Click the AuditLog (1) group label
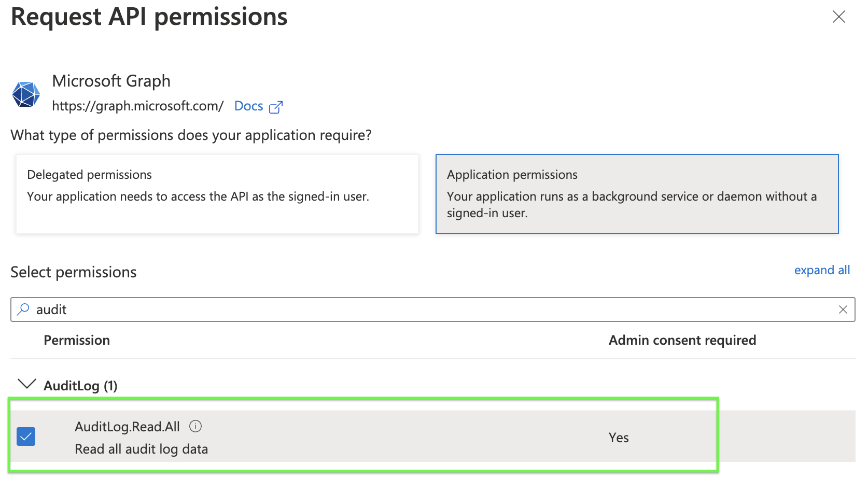 [80, 386]
